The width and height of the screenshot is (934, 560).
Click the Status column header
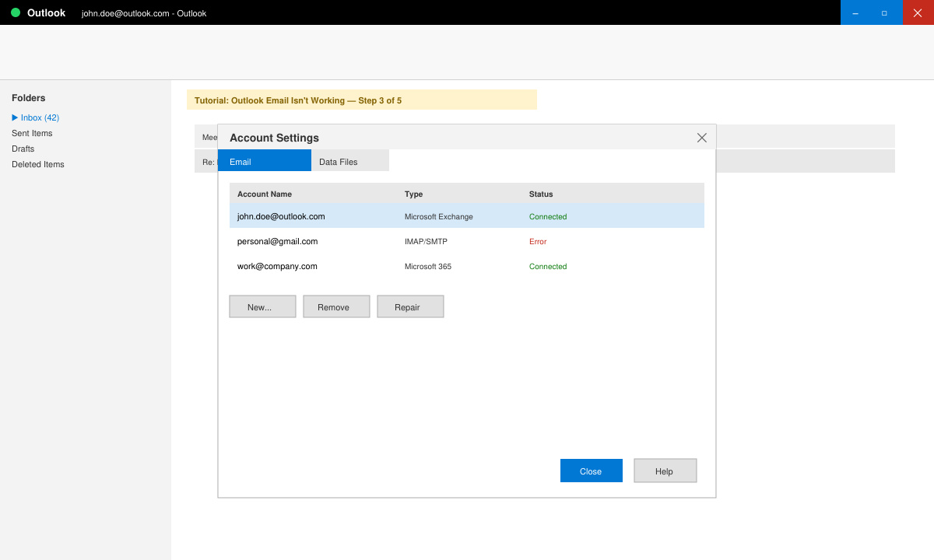[541, 194]
